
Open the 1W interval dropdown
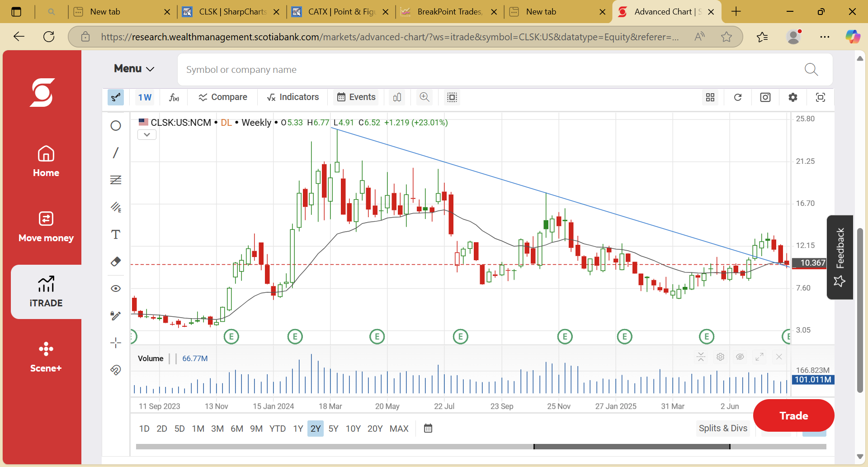tap(145, 97)
